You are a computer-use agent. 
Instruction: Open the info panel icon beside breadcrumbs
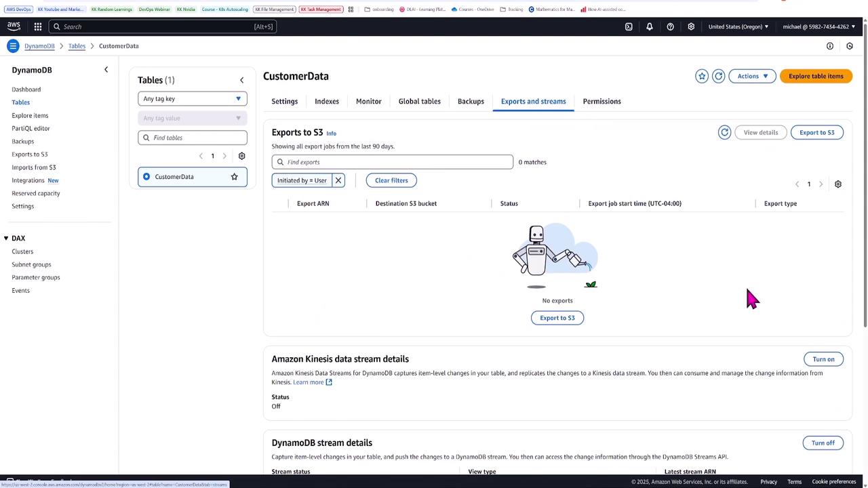(x=830, y=46)
